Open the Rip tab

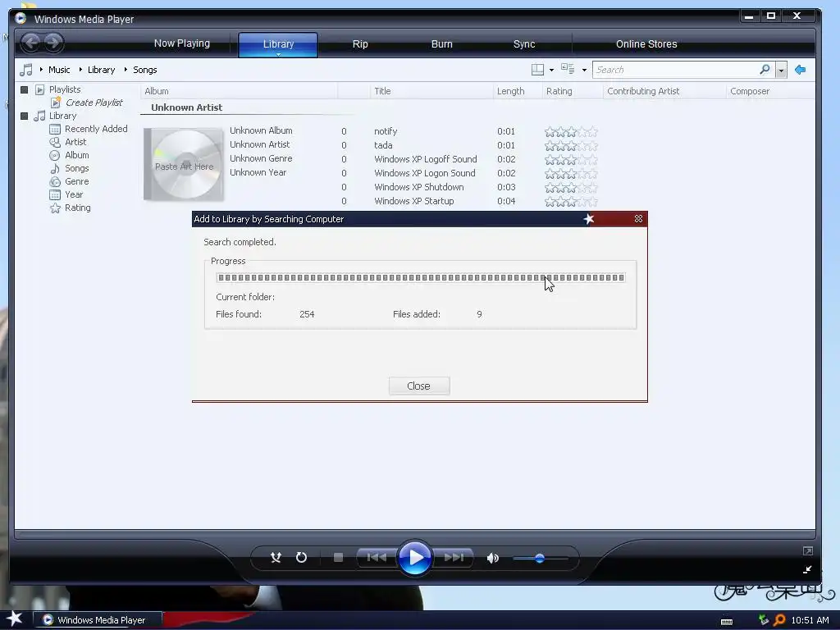coord(360,44)
